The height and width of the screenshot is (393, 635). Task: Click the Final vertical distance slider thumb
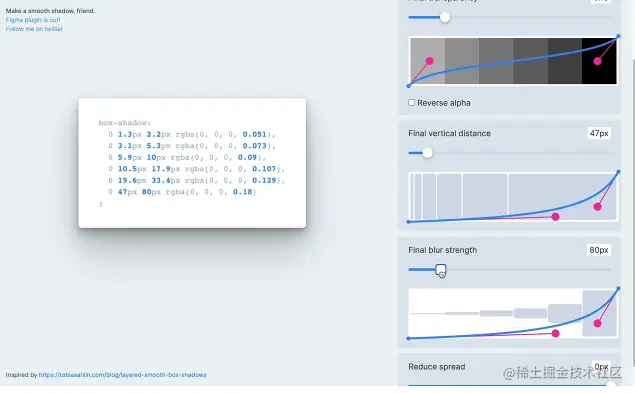(x=427, y=153)
